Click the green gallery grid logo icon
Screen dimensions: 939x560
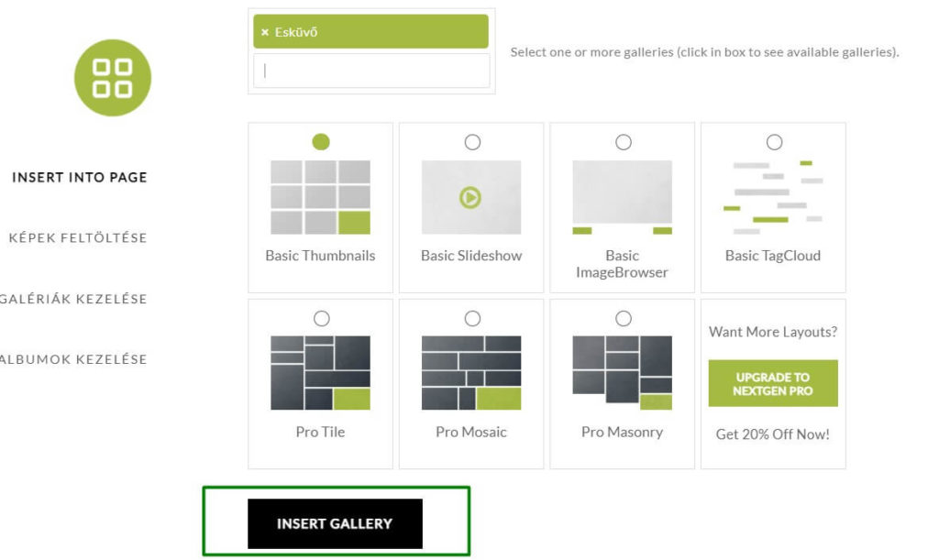point(113,78)
